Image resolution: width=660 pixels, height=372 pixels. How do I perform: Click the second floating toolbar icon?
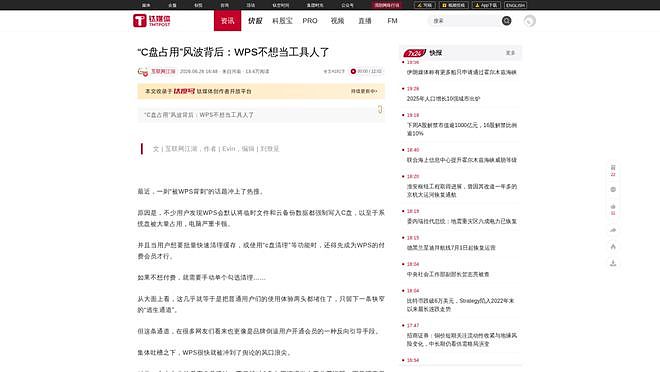point(613,190)
